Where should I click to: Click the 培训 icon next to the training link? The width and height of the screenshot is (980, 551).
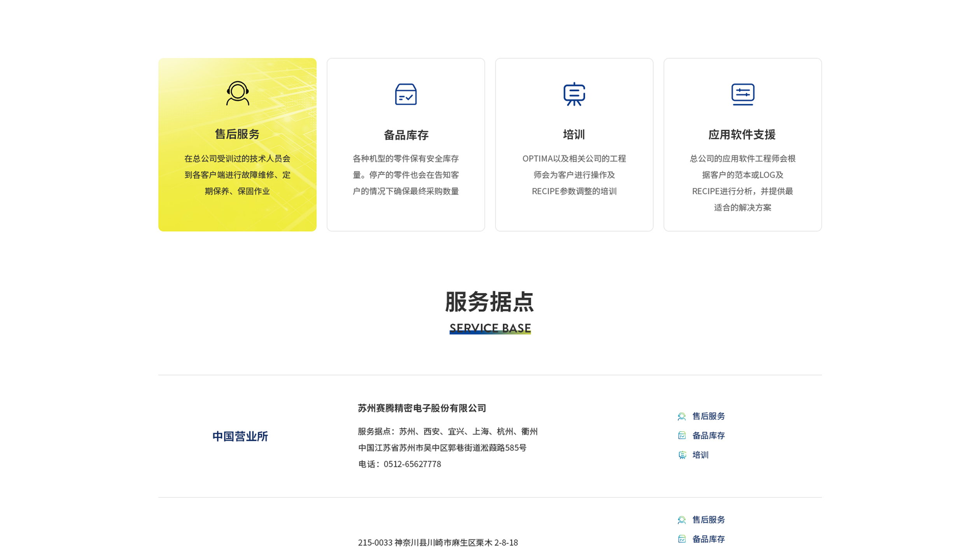[682, 455]
